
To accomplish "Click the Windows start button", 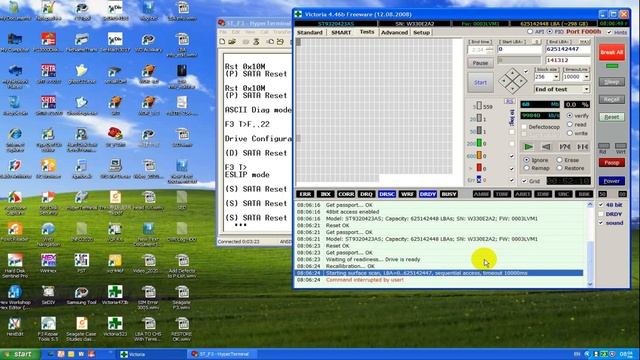I will pos(20,354).
